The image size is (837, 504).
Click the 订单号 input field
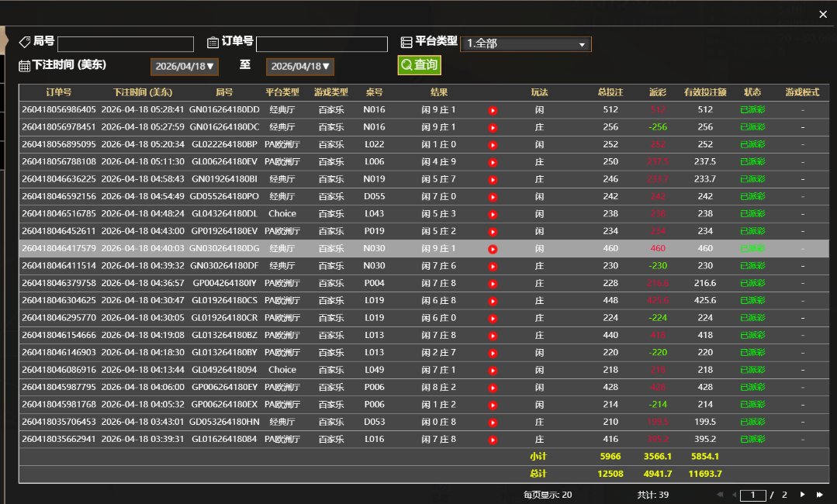pyautogui.click(x=321, y=44)
